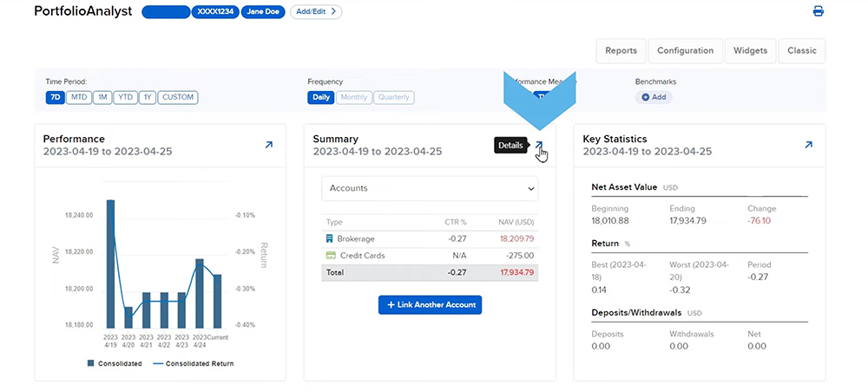This screenshot has width=868, height=391.
Task: Select the CUSTOM time period button
Action: (178, 97)
